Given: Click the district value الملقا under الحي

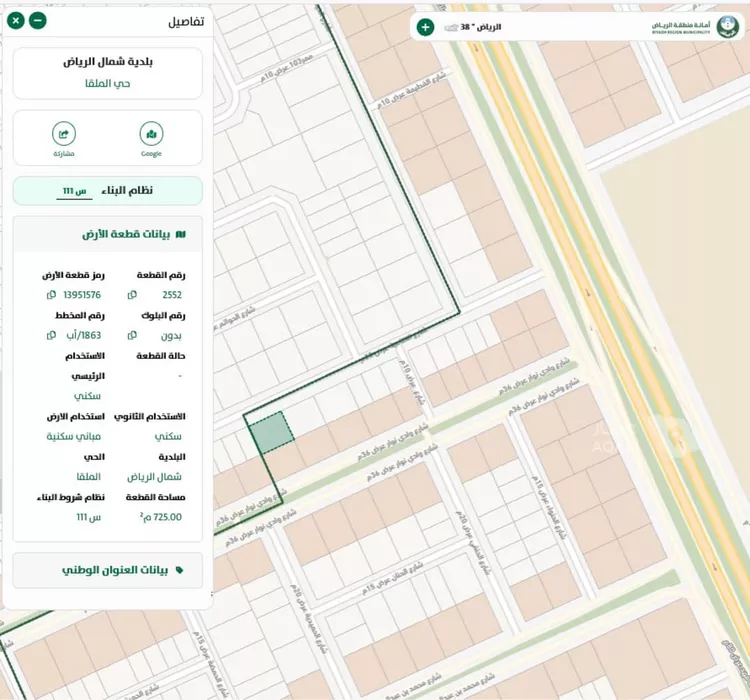Looking at the screenshot, I should (88, 477).
